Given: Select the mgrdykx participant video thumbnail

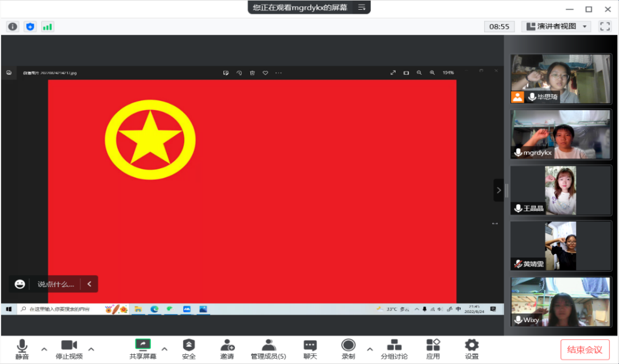Looking at the screenshot, I should [560, 134].
